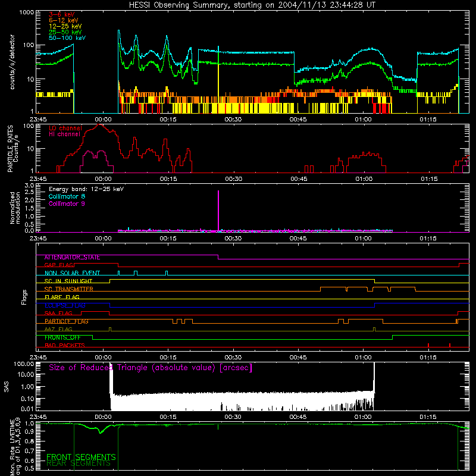
Task: Click the Flags panel axis label
Action: click(x=24, y=297)
